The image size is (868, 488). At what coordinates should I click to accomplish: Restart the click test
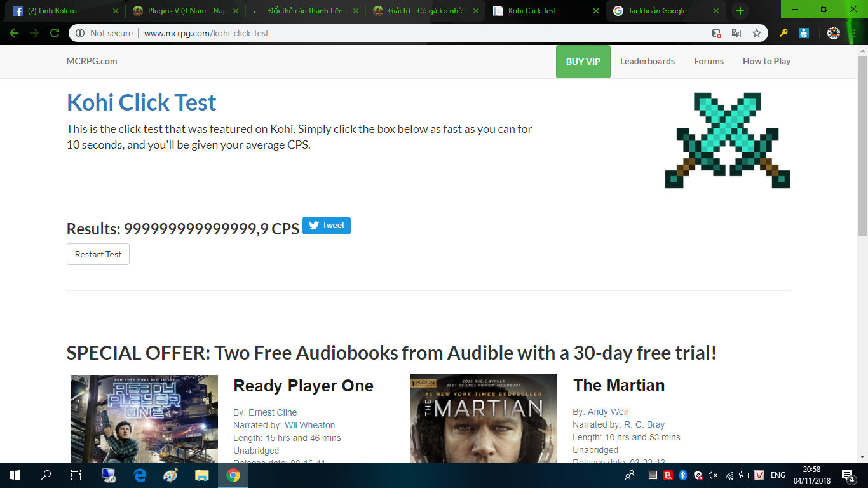98,254
